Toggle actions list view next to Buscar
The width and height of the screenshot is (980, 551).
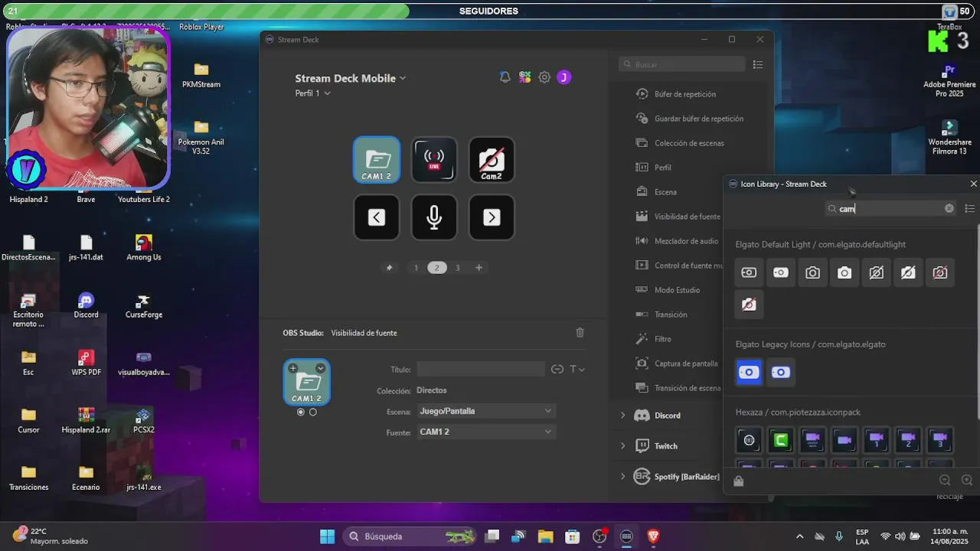pyautogui.click(x=758, y=64)
